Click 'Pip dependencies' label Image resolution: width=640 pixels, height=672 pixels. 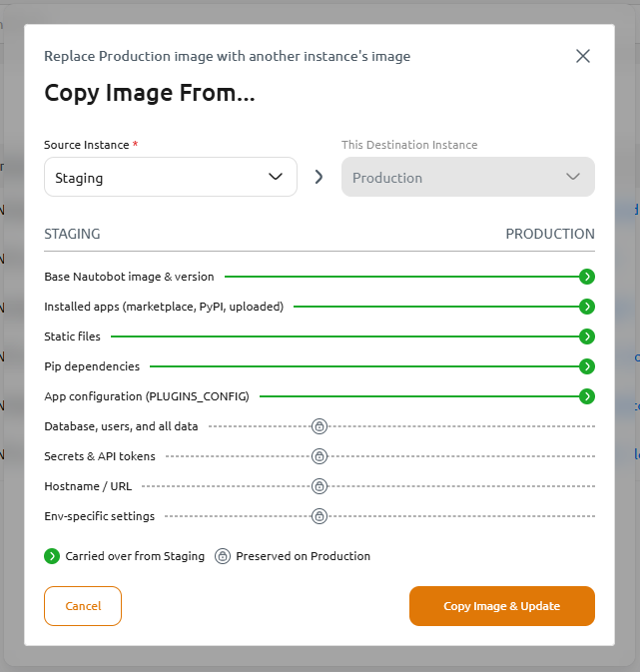[x=92, y=366]
